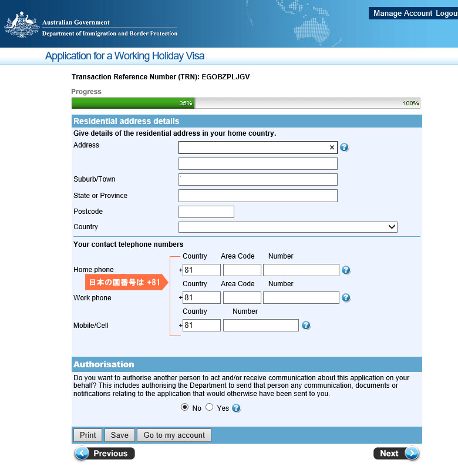Click Home phone country code field
The width and height of the screenshot is (458, 476).
coord(201,270)
